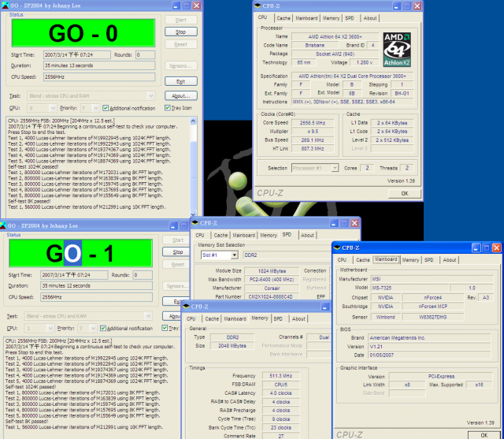The height and width of the screenshot is (439, 504).
Task: Click OK in the CPU-Z processor window
Action: (404, 194)
